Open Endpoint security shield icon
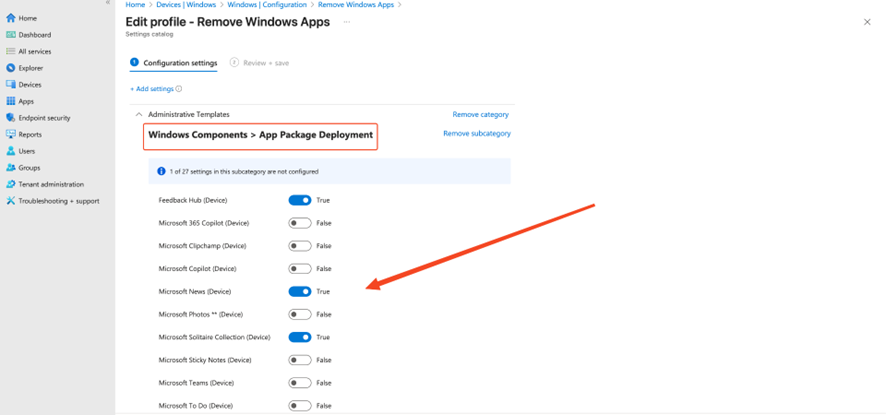 11,118
